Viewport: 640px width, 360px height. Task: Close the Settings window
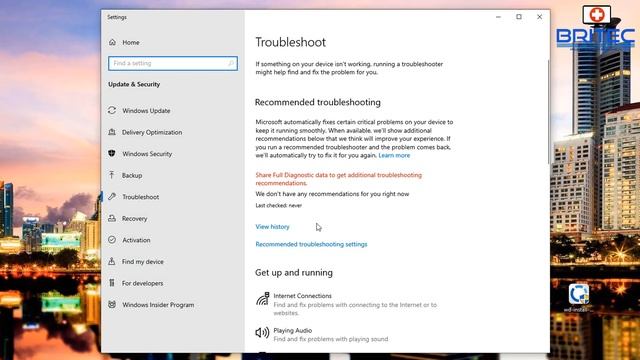(539, 17)
